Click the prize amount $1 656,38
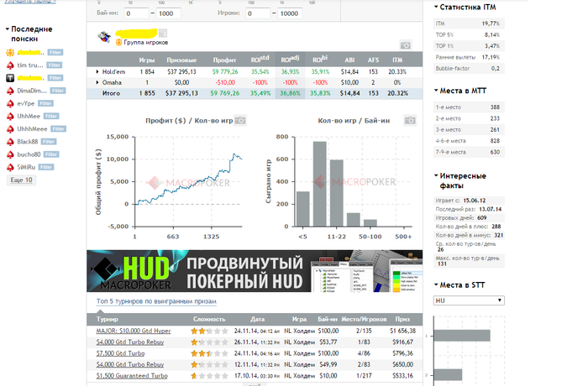Viewport: 588px width, 386px height. click(x=402, y=331)
